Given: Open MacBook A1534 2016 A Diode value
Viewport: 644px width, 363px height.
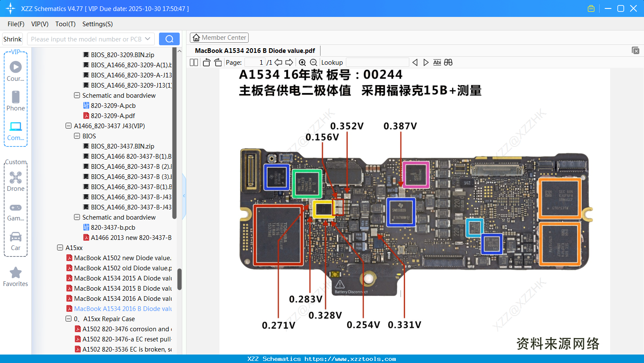Looking at the screenshot, I should 119,298.
